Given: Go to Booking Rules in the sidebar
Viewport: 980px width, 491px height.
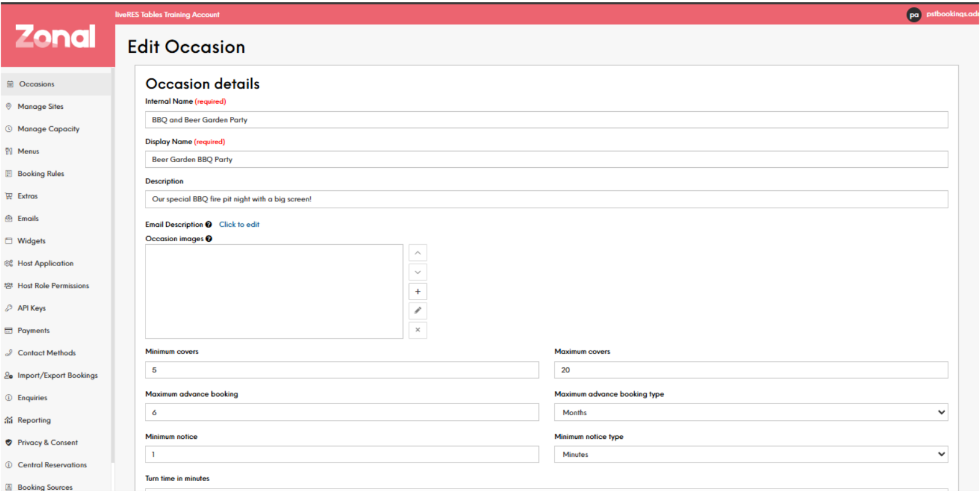Looking at the screenshot, I should tap(40, 173).
